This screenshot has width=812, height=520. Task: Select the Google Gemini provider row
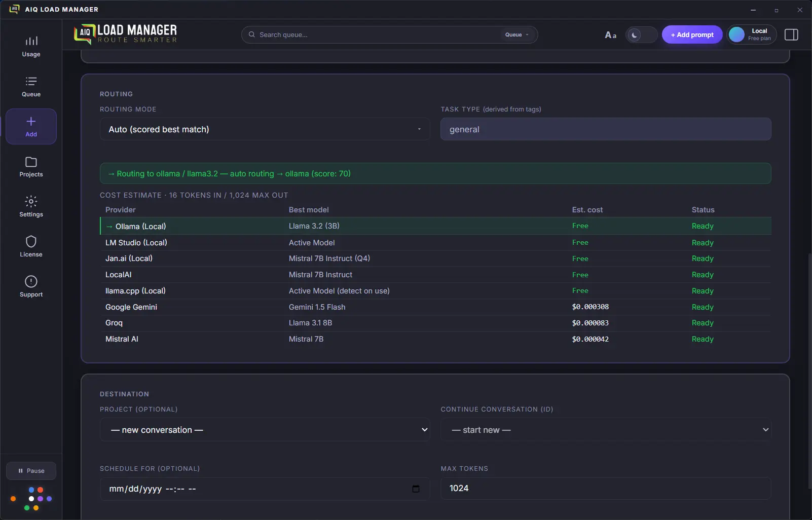[x=435, y=307]
